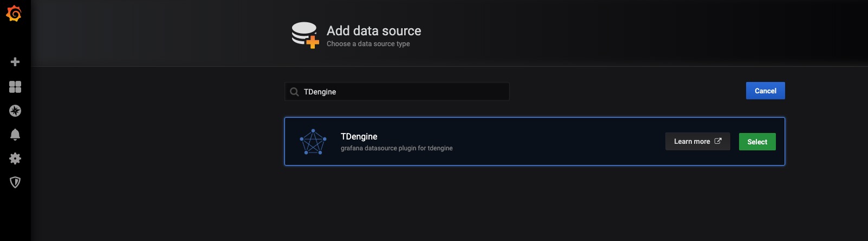Click the Grafana logo home icon
Image resolution: width=868 pixels, height=241 pixels.
(x=14, y=14)
